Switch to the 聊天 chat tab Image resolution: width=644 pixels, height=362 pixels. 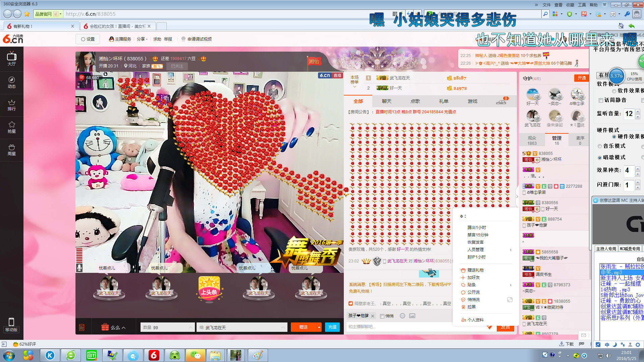[387, 101]
